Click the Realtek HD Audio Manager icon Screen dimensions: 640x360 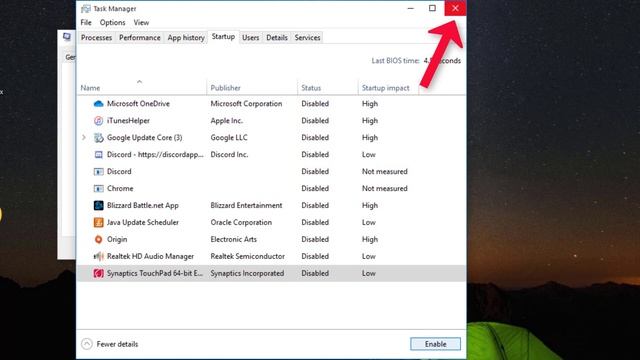pos(98,256)
